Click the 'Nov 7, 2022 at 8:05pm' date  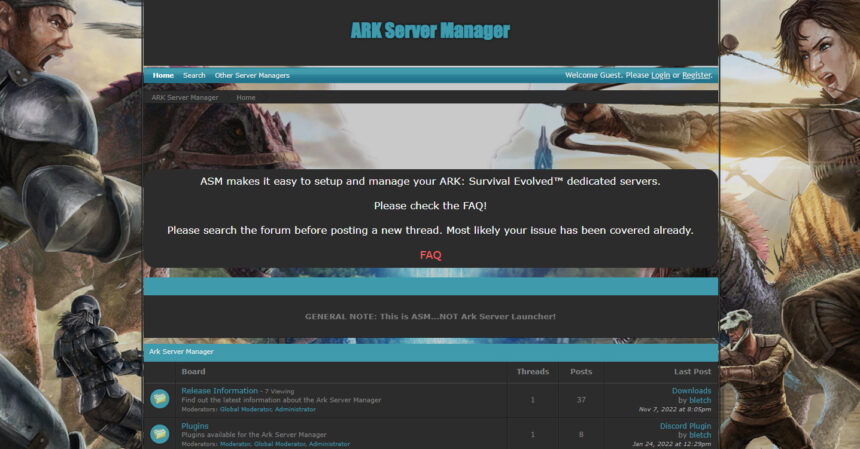pyautogui.click(x=675, y=410)
